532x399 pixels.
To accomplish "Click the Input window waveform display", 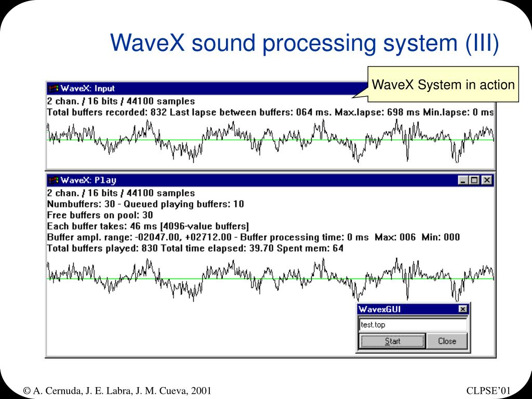I will 270,141.
